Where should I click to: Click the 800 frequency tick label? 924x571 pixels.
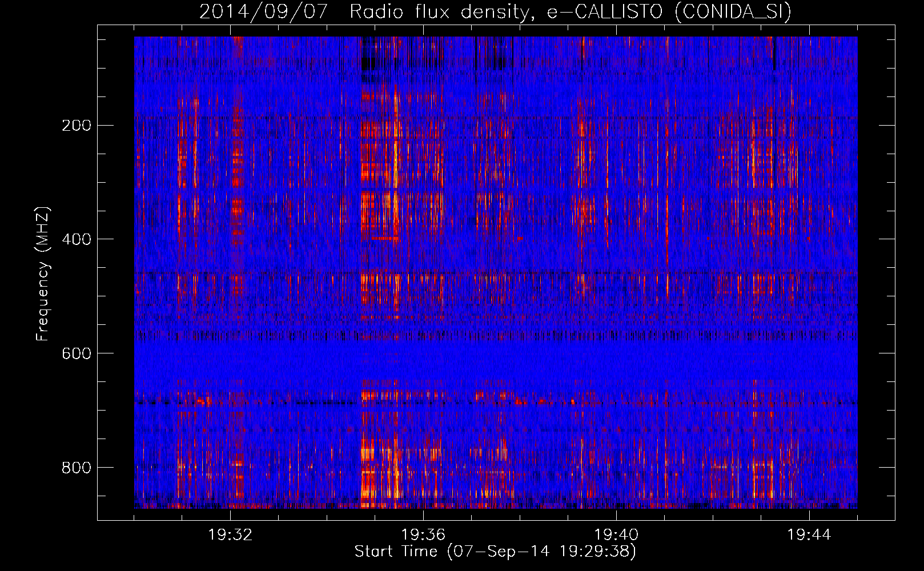point(77,468)
